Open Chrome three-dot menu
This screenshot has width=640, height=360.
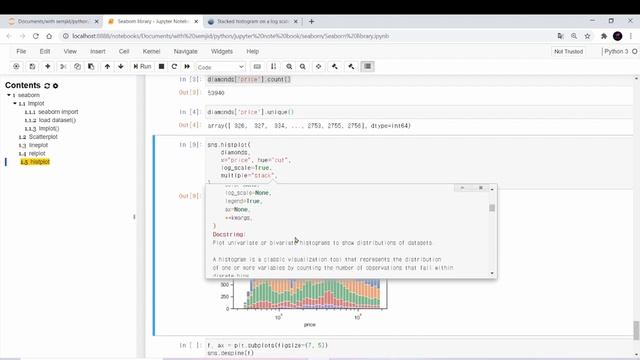pyautogui.click(x=631, y=36)
